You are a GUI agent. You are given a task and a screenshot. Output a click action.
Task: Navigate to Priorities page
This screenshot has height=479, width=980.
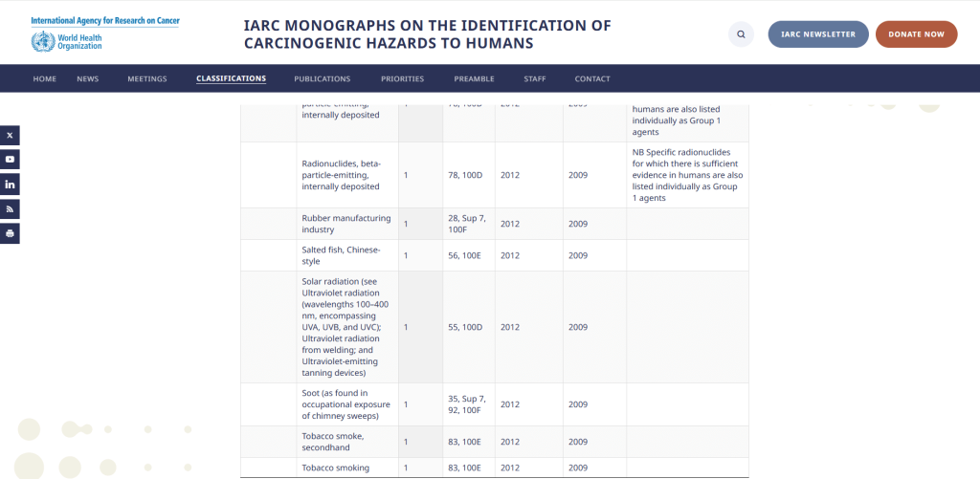pyautogui.click(x=402, y=78)
